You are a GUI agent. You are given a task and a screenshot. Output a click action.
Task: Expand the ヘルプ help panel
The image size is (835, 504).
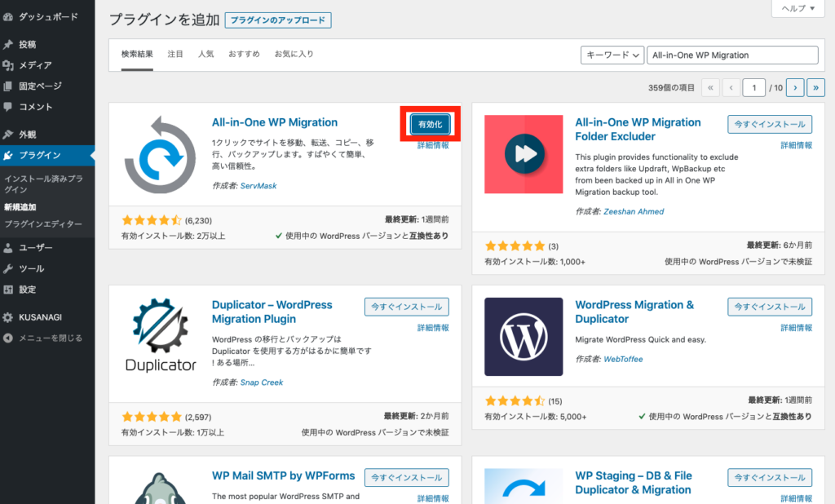[x=797, y=8]
